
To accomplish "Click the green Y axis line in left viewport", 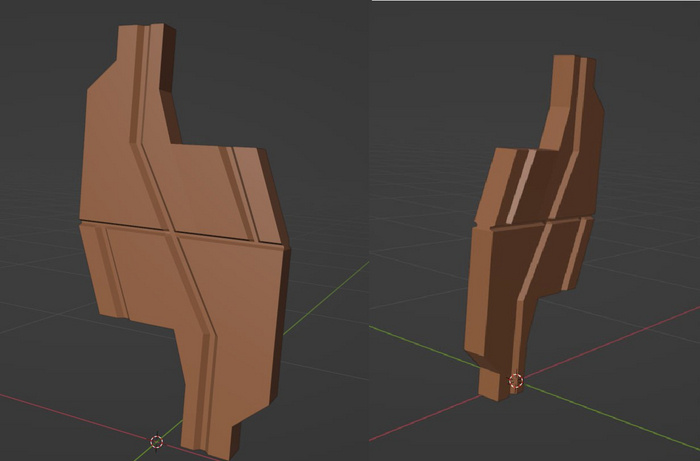I will tap(326, 299).
